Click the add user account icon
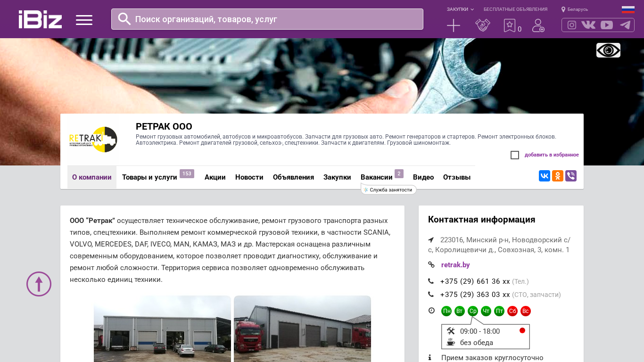Viewport: 644px width, 362px height. 538,25
